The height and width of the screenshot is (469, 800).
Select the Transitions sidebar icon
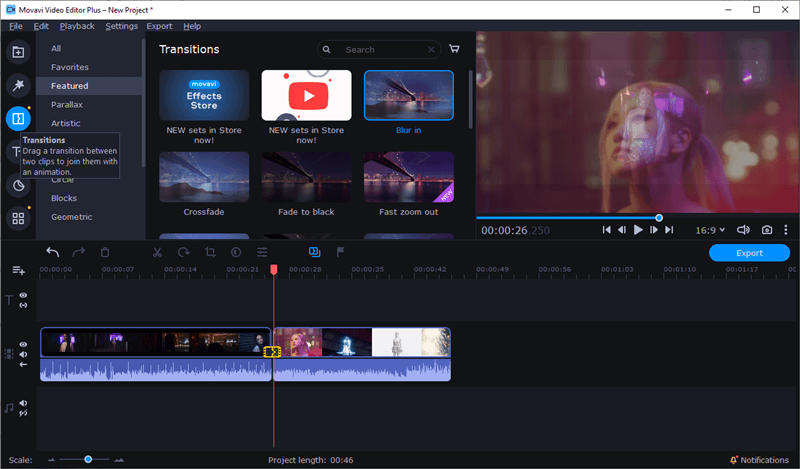click(18, 119)
